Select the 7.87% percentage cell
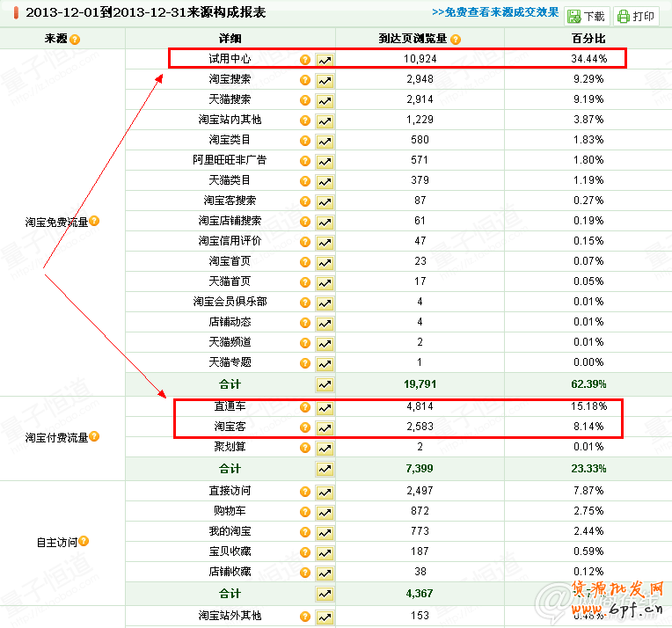Viewport: 672px width, 628px height. click(588, 491)
